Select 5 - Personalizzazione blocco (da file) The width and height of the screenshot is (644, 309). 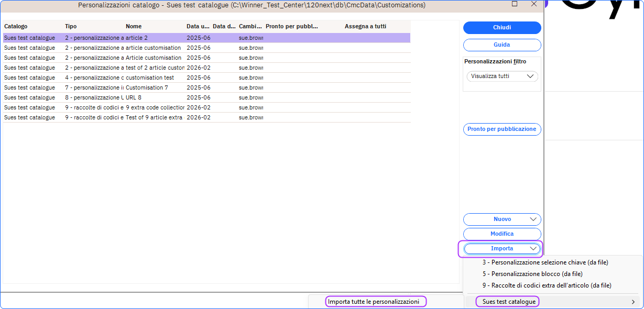pos(532,274)
